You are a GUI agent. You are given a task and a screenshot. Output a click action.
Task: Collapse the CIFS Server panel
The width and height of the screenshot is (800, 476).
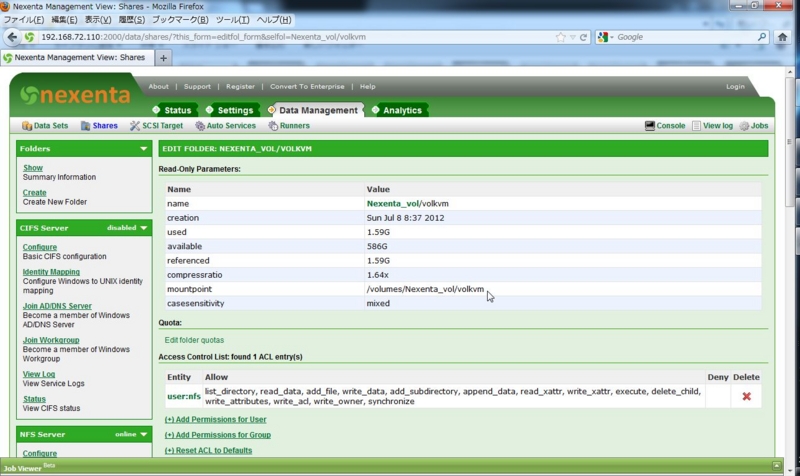pyautogui.click(x=143, y=228)
